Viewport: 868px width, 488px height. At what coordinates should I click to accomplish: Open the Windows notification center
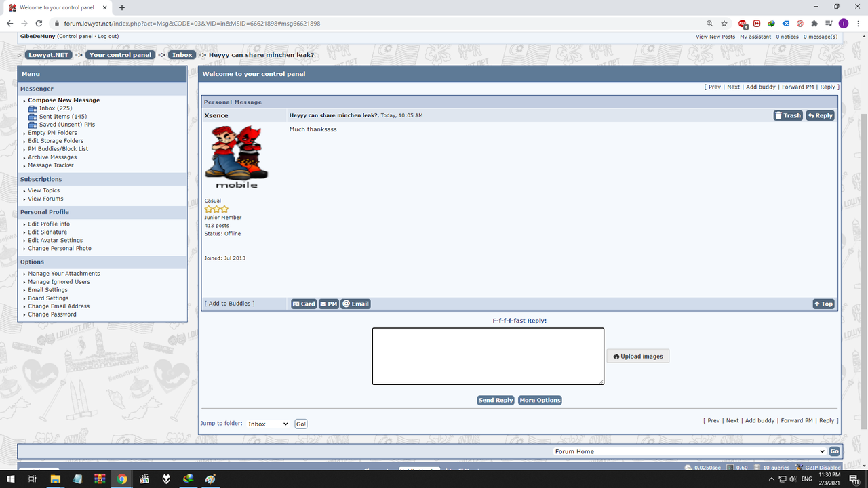click(854, 479)
